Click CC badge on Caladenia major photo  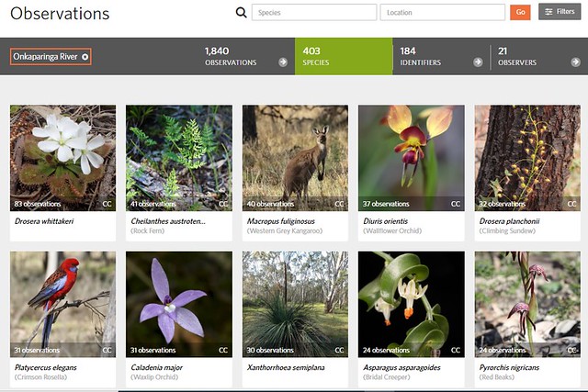pyautogui.click(x=223, y=350)
